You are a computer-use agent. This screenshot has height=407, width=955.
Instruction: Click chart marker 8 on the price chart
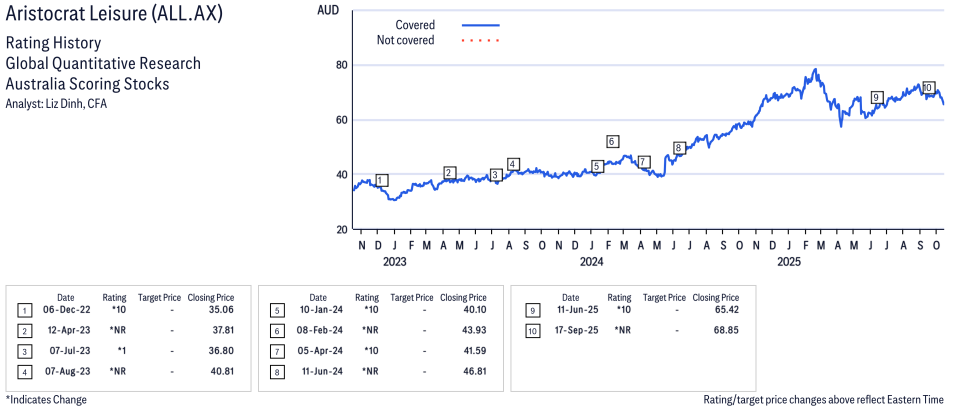(679, 148)
